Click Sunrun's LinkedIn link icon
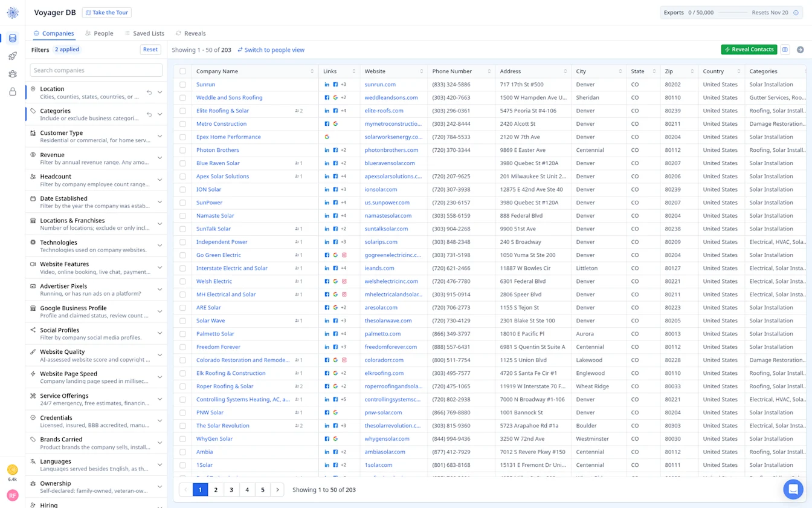This screenshot has width=812, height=508. pos(327,85)
